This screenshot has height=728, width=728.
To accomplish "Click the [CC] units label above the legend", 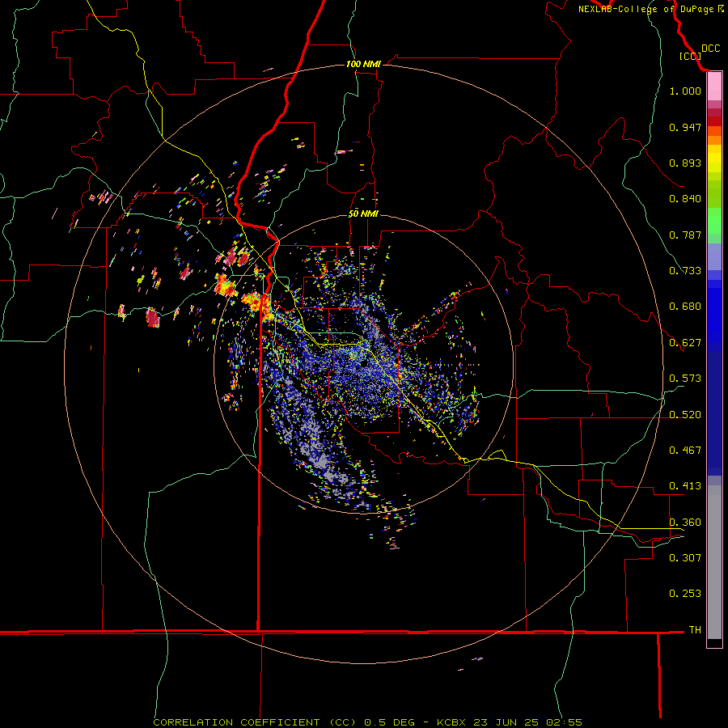I will (690, 56).
